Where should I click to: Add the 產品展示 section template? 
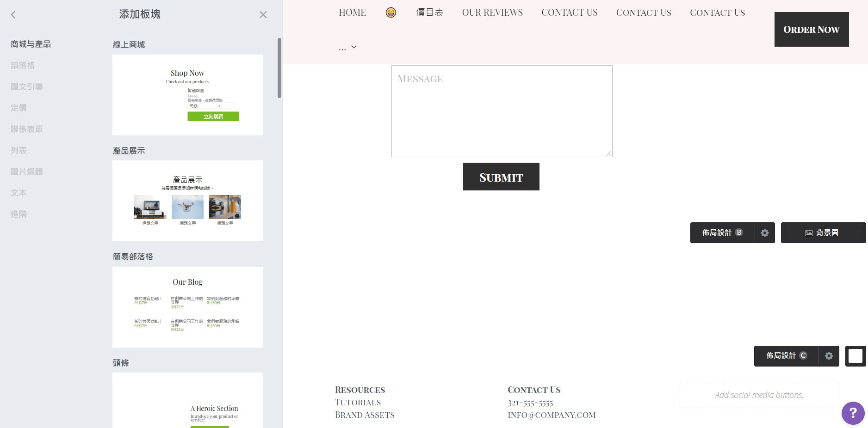pyautogui.click(x=187, y=201)
